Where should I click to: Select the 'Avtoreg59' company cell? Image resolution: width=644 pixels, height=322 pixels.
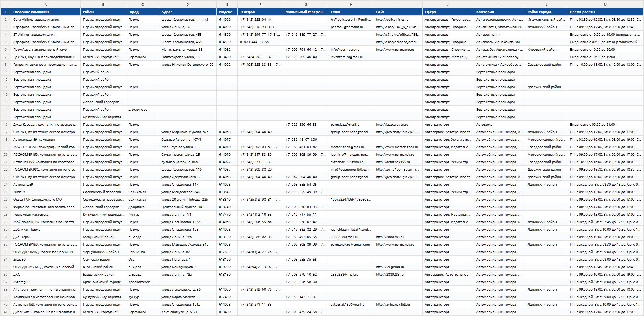pos(46,282)
